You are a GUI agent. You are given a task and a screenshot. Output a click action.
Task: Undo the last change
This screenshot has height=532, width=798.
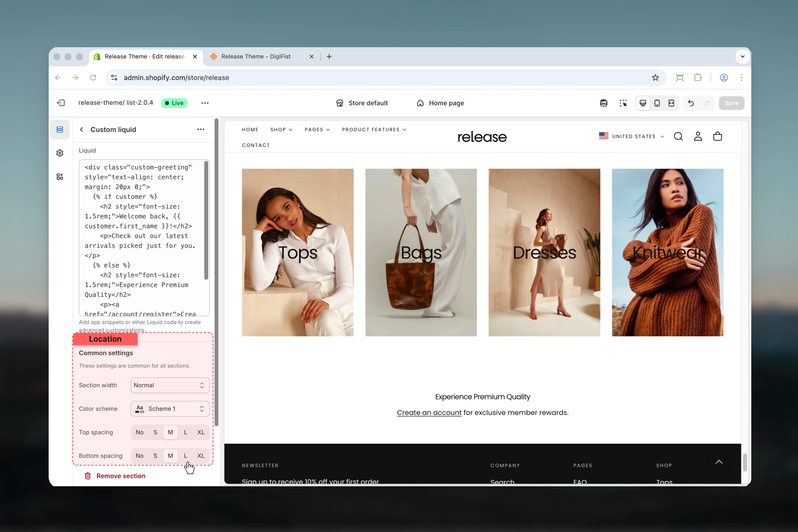[691, 103]
